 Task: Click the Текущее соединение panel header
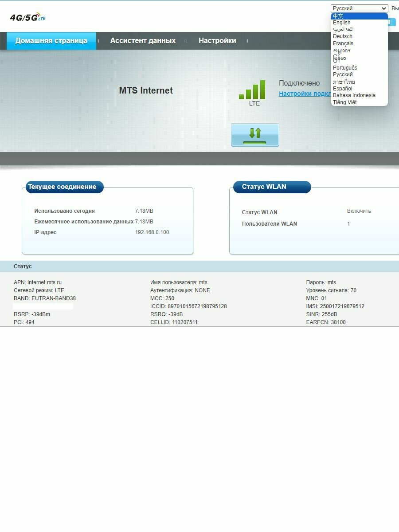(x=64, y=187)
